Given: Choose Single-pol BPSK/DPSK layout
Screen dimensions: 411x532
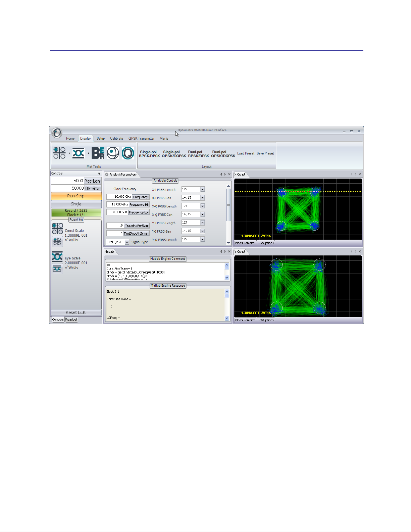Looking at the screenshot, I should click(149, 154).
